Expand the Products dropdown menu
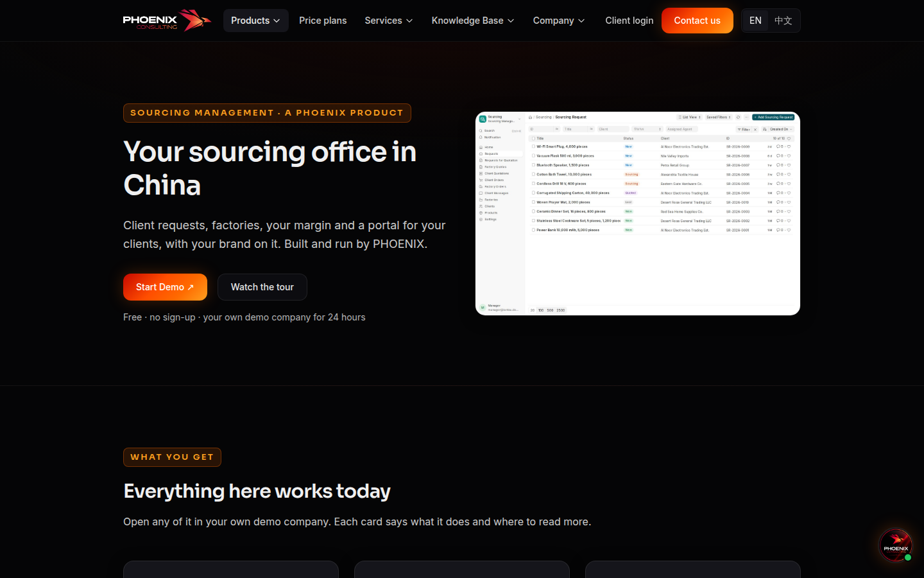The width and height of the screenshot is (924, 578). pyautogui.click(x=255, y=21)
